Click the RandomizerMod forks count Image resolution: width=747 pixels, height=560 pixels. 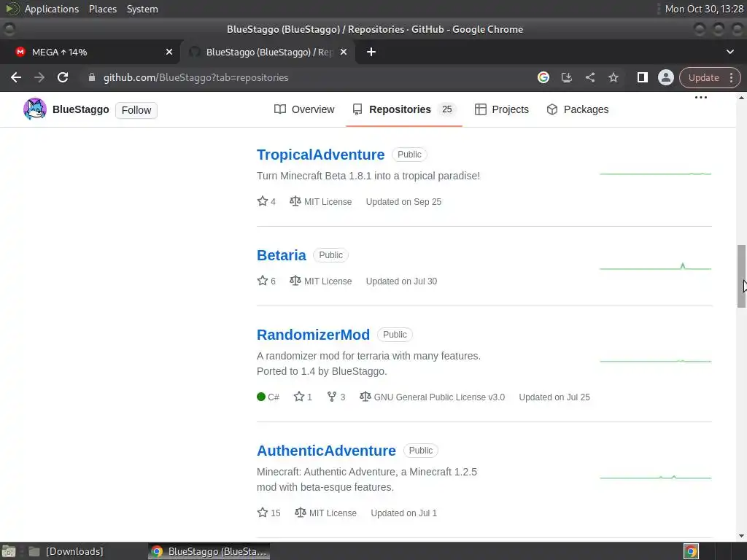(x=336, y=397)
